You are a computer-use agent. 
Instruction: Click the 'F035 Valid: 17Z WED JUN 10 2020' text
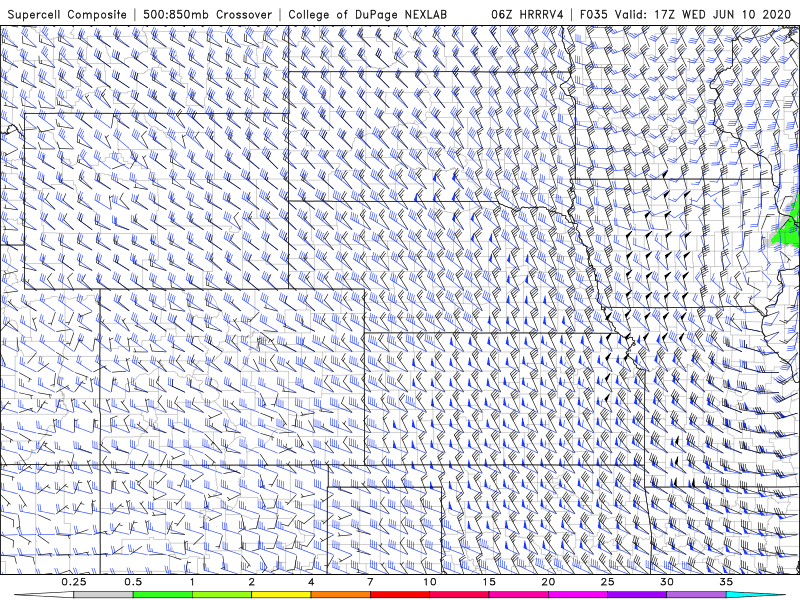(x=688, y=14)
